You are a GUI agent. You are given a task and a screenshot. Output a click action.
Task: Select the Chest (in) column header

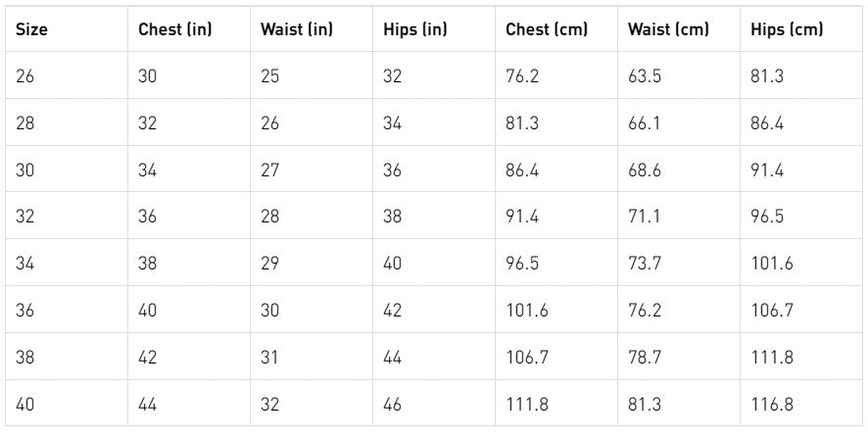click(x=174, y=29)
